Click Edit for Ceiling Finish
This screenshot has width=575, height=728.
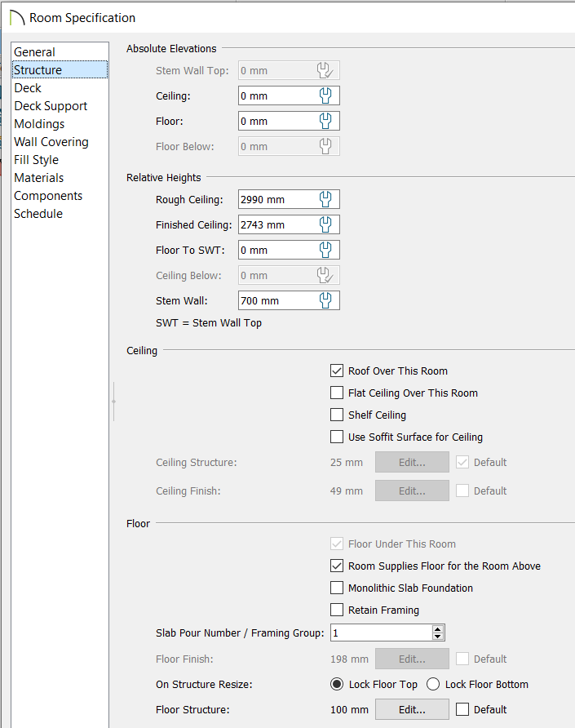412,491
